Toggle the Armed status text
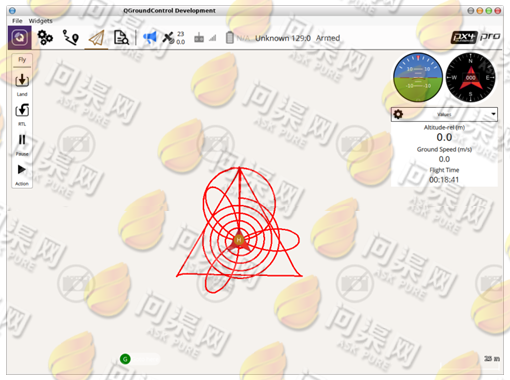The height and width of the screenshot is (380, 510). click(328, 38)
